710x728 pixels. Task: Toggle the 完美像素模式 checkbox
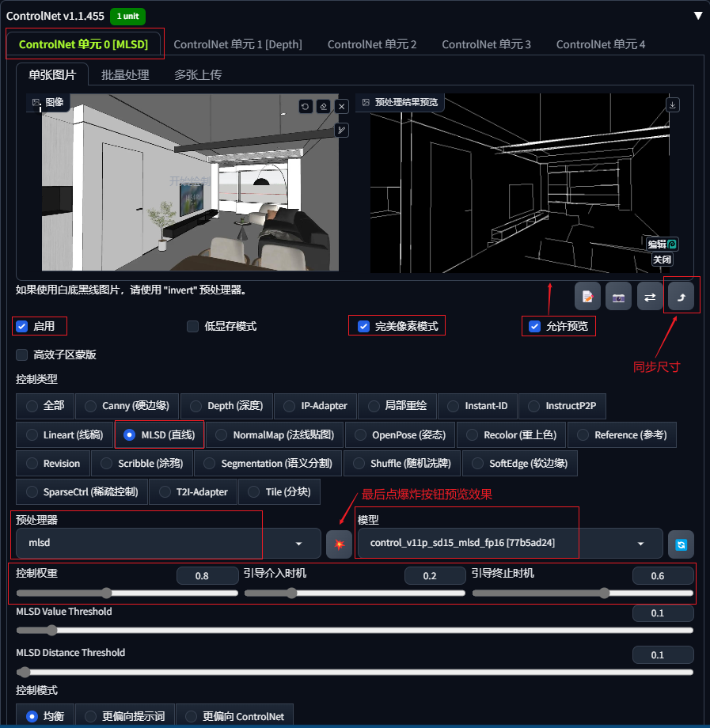[x=363, y=326]
